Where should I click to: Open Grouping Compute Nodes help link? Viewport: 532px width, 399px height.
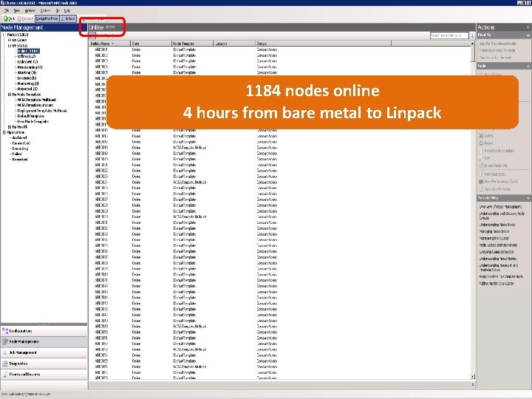(497, 252)
